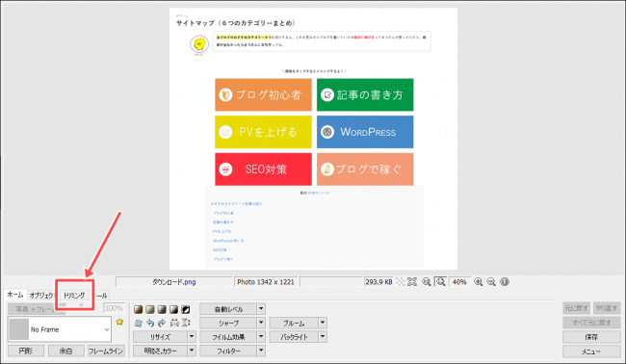Click the シャープ button
The width and height of the screenshot is (626, 364).
(x=228, y=323)
